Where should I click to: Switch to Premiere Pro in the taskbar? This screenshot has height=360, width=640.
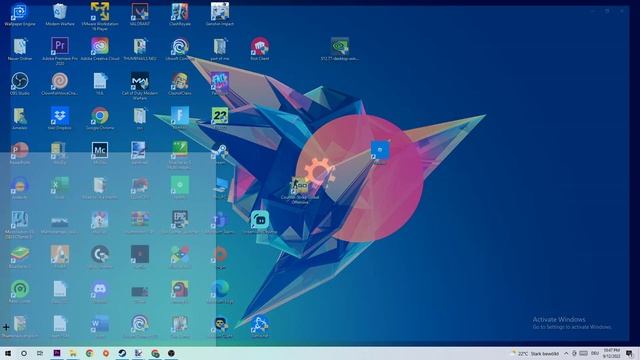pyautogui.click(x=57, y=353)
